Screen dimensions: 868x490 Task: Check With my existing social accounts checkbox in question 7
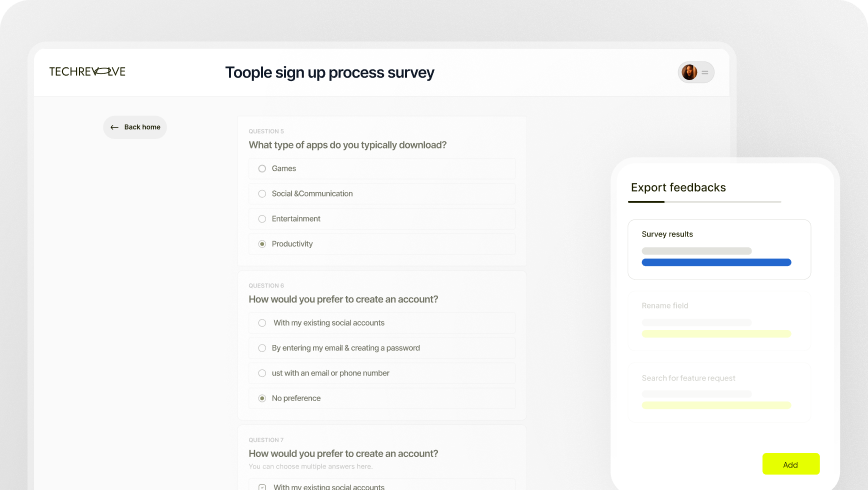[262, 487]
